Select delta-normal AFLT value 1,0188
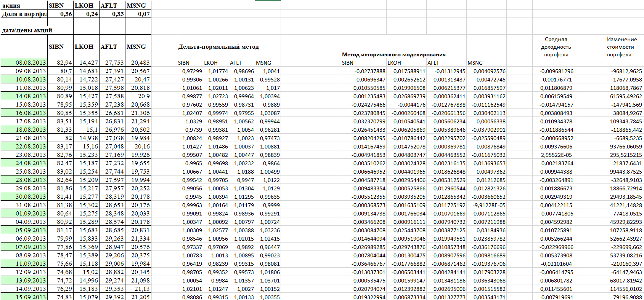The image size is (644, 300). [242, 172]
